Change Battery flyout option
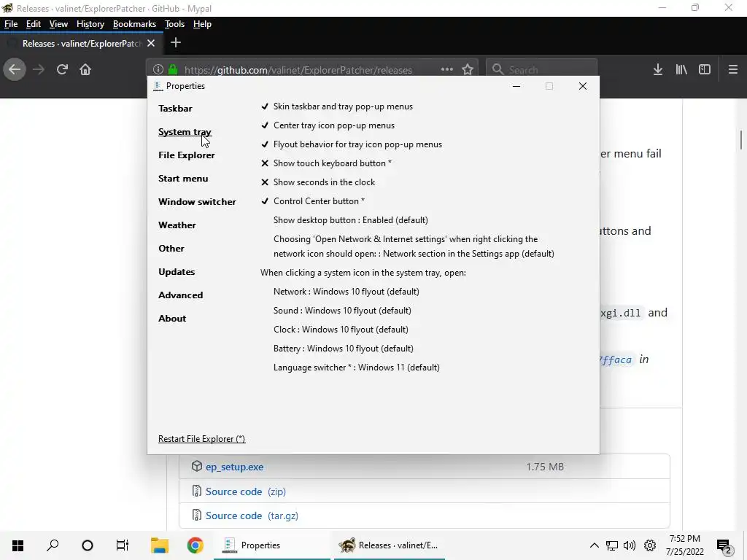Image resolution: width=747 pixels, height=560 pixels. pos(344,349)
